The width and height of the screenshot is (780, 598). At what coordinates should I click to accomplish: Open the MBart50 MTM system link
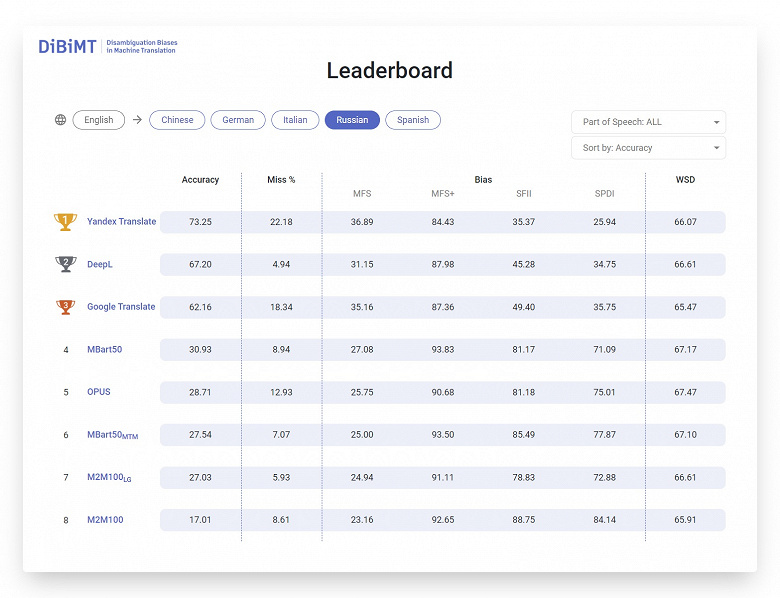pos(112,435)
